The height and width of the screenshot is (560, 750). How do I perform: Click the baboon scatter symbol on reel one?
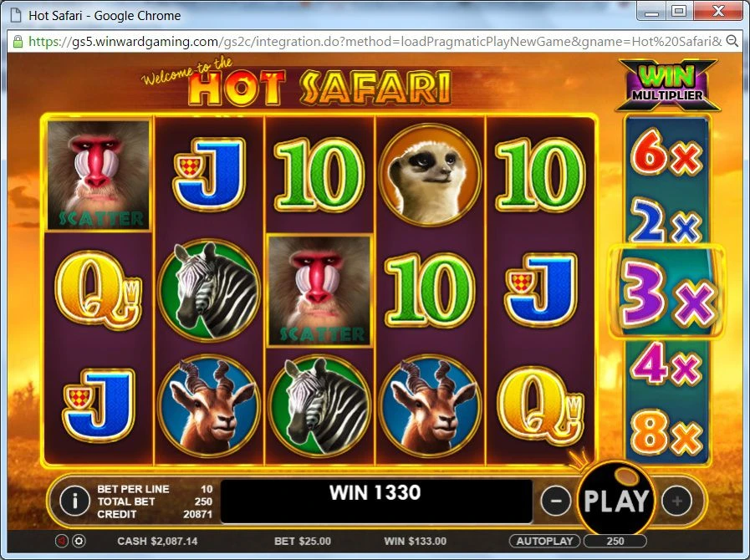pos(99,175)
